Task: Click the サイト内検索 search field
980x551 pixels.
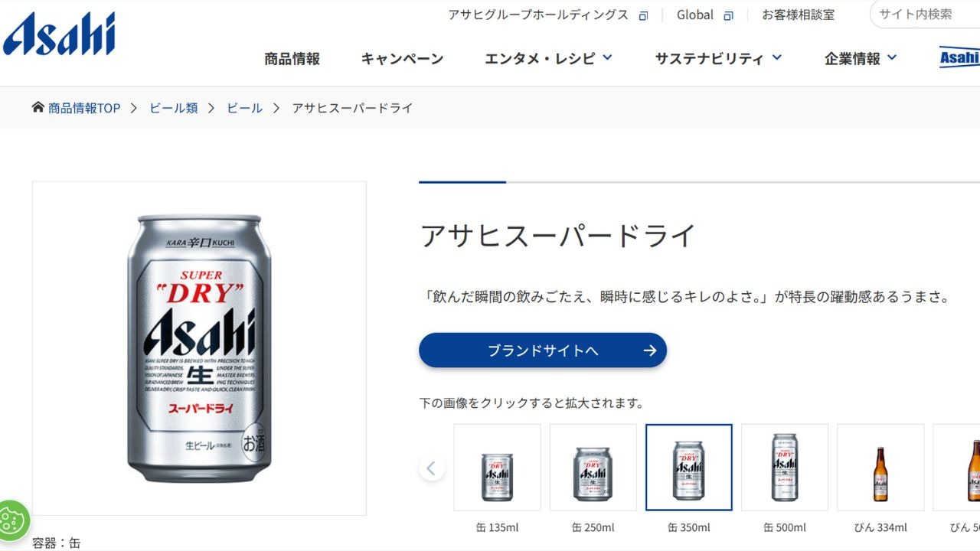Action: 925,15
